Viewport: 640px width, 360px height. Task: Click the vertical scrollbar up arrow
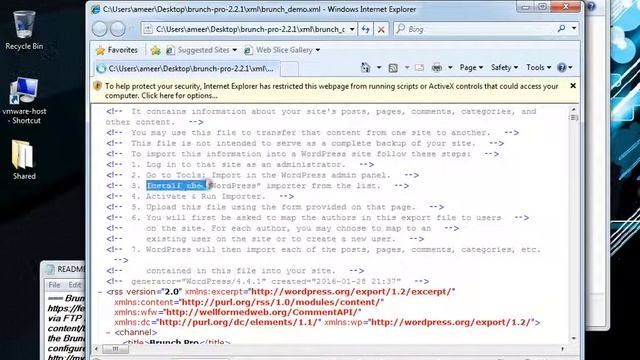[x=573, y=110]
